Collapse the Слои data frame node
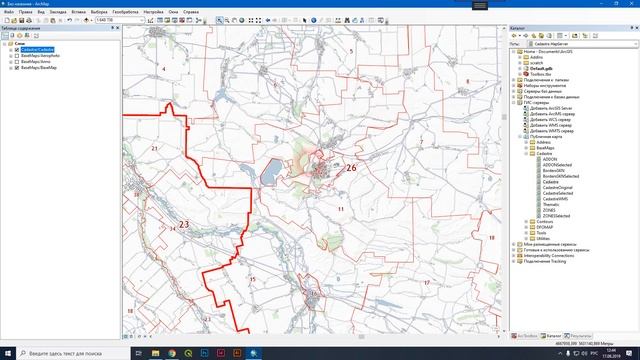The image size is (640, 360). click(x=4, y=44)
